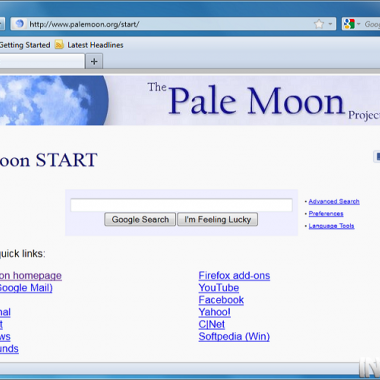Open the Preferences link
Viewport: 380px width, 380px height.
point(326,214)
